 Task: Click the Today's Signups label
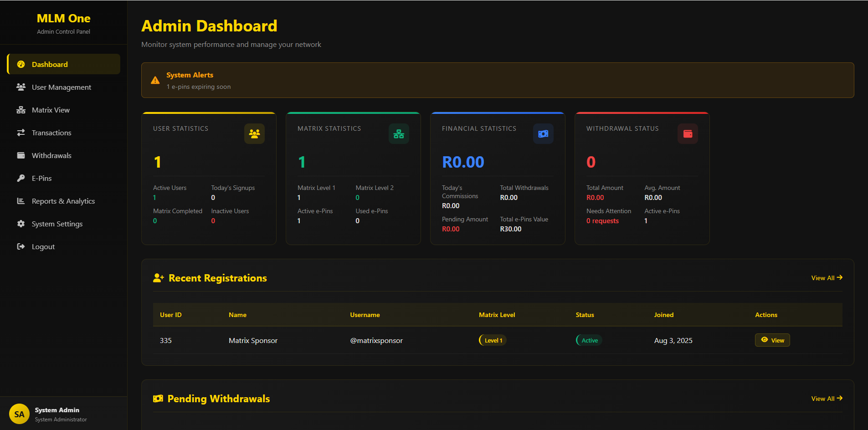point(233,188)
